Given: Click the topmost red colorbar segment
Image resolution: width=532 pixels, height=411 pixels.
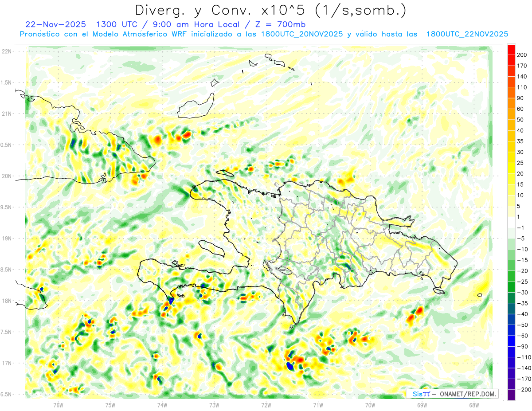Looking at the screenshot, I should 511,50.
